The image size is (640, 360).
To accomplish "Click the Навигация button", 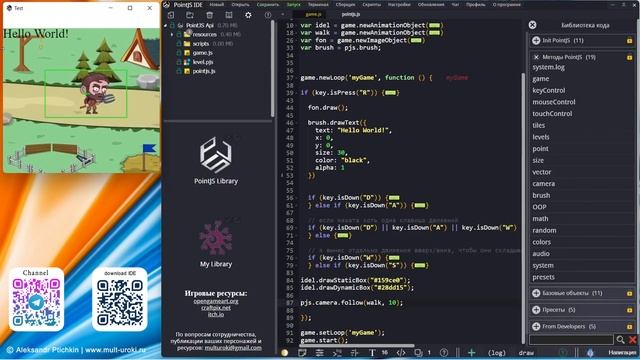I will point(622,353).
